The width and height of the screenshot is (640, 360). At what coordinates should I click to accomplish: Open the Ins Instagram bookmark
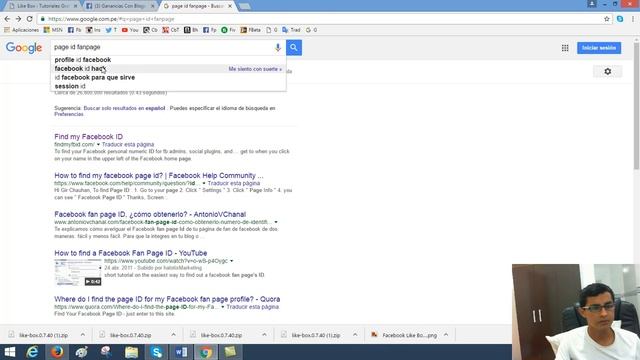point(93,30)
